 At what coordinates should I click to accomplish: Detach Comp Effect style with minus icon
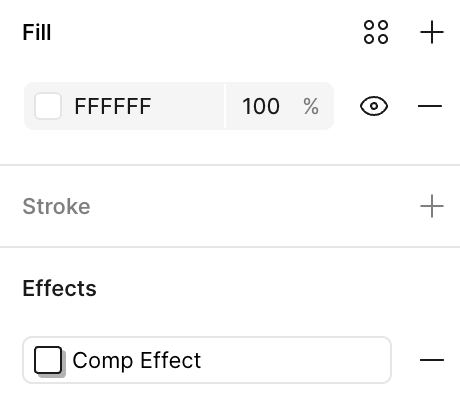(x=432, y=360)
